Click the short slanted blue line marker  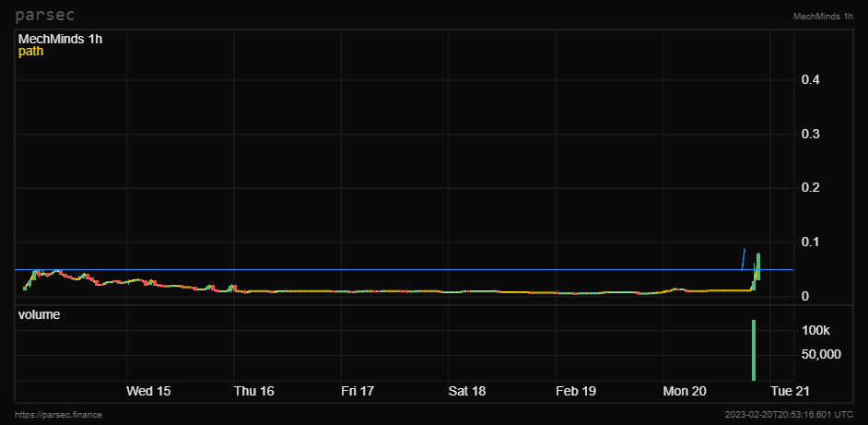pyautogui.click(x=744, y=259)
